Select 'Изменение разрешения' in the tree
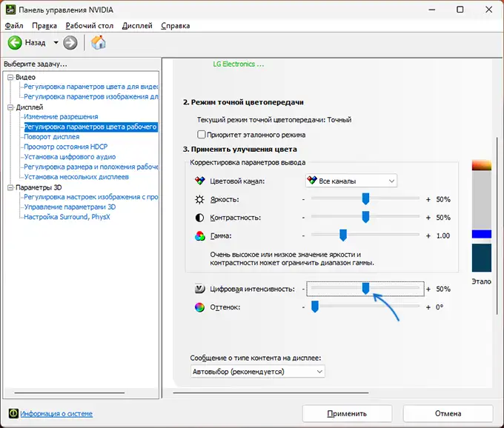Viewport: 504px width, 428px height. click(61, 116)
